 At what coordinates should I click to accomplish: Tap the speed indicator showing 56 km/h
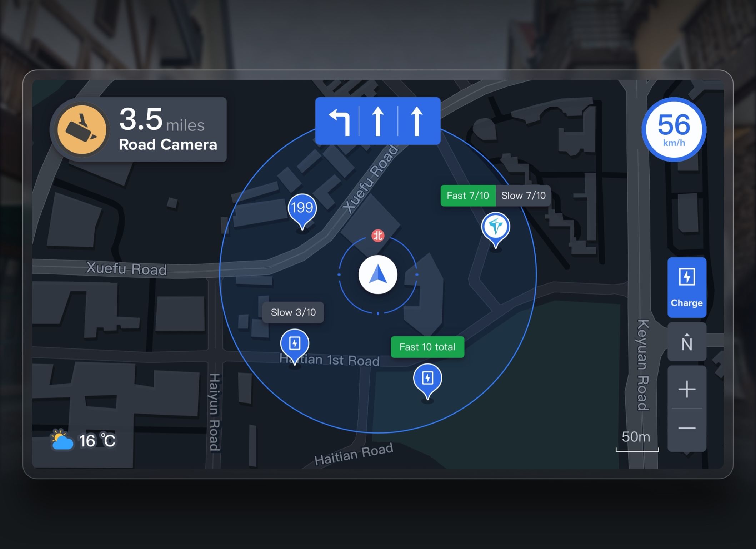(x=674, y=130)
